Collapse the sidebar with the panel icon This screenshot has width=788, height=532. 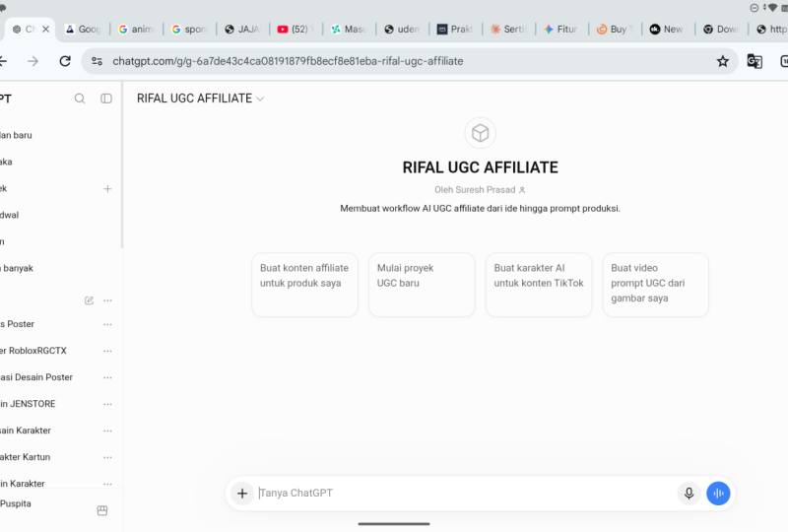tap(106, 99)
